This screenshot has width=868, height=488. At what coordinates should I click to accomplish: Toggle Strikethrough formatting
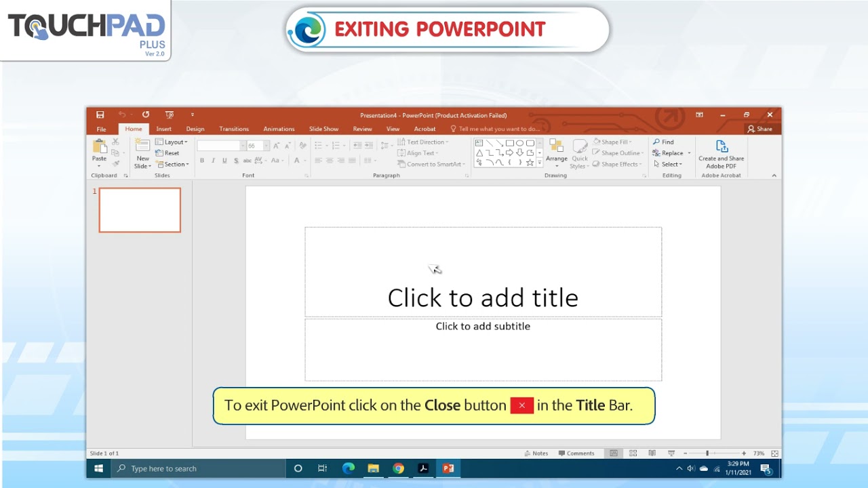(248, 161)
